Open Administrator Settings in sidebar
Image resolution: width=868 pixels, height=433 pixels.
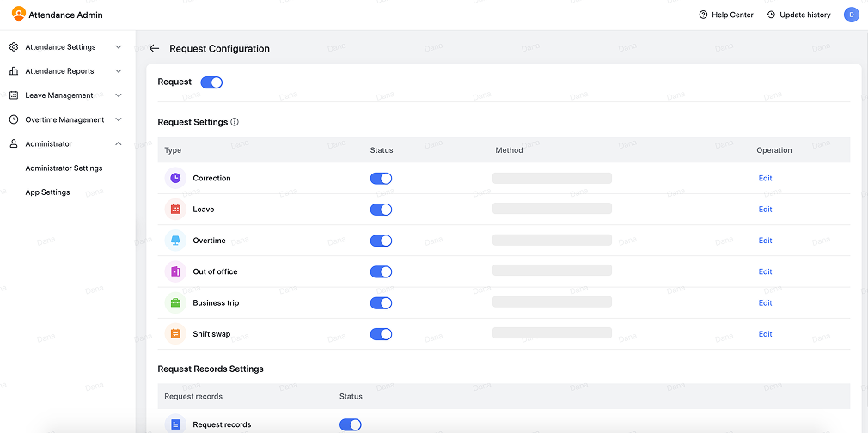tap(64, 168)
